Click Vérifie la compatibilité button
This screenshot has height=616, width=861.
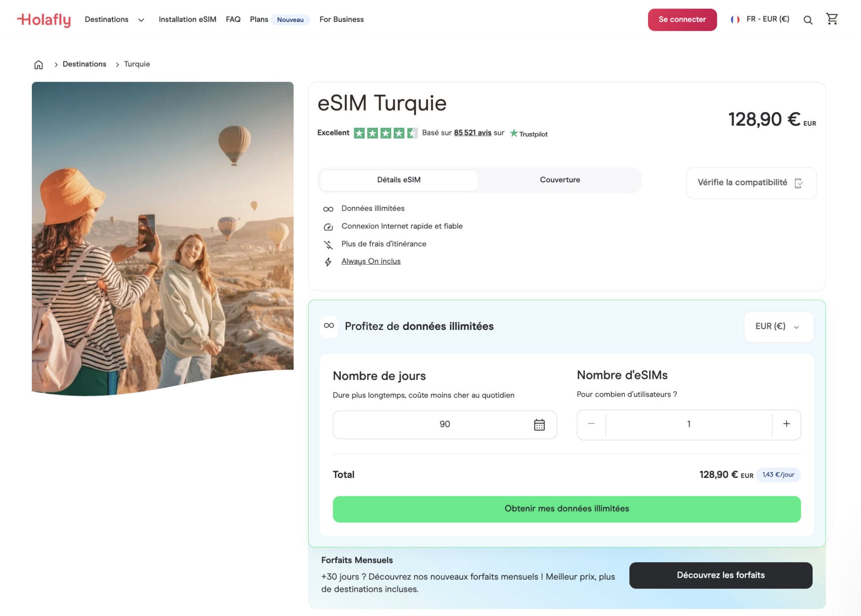click(751, 183)
